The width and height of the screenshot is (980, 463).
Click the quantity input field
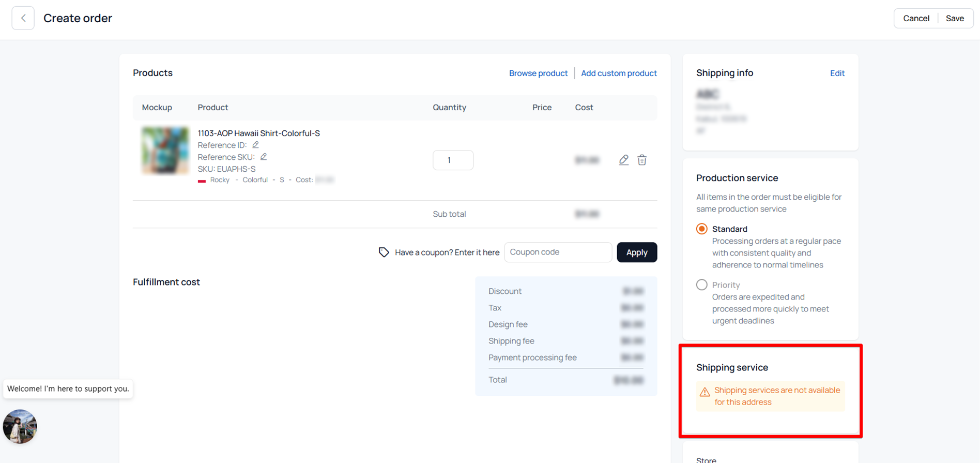point(453,160)
